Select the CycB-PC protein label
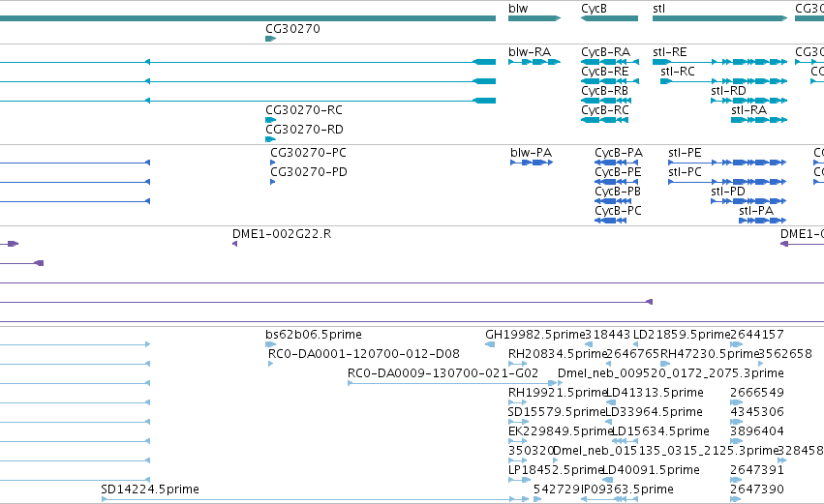Image resolution: width=824 pixels, height=504 pixels. click(618, 211)
